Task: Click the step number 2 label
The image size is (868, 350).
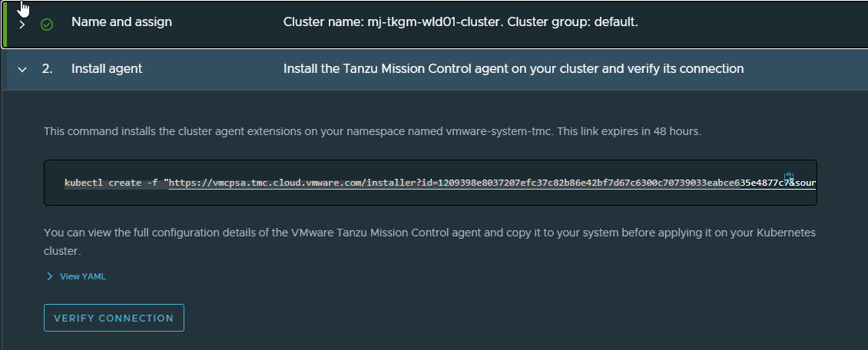Action: pyautogui.click(x=48, y=69)
